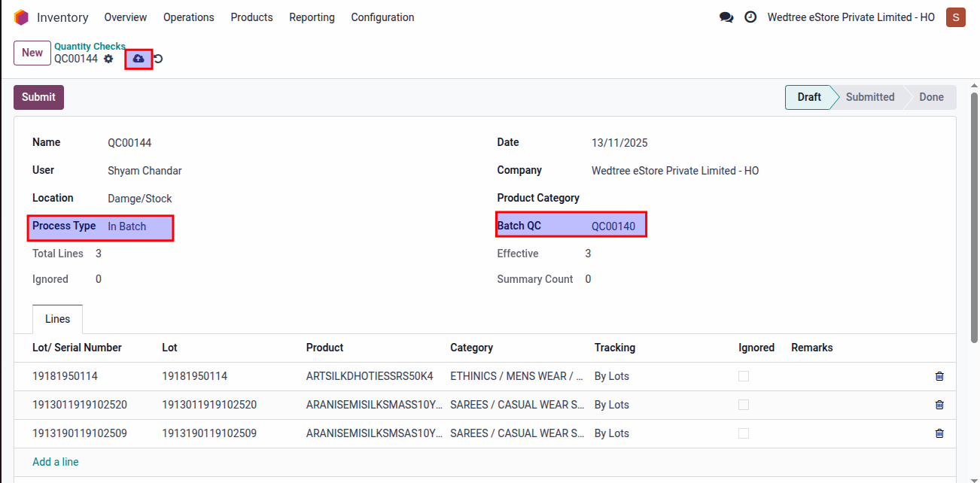Delete the line for lot 1913190119102509
This screenshot has width=980, height=483.
click(939, 433)
